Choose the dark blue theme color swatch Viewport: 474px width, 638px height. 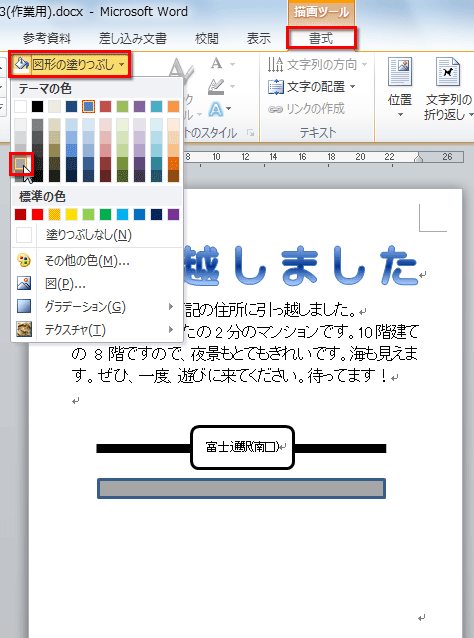pyautogui.click(x=71, y=107)
